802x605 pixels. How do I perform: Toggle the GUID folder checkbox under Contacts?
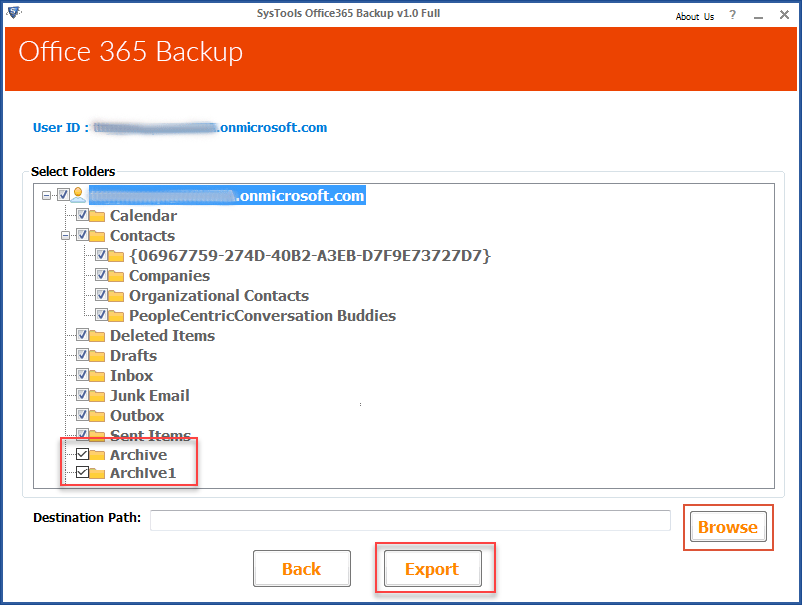point(101,255)
